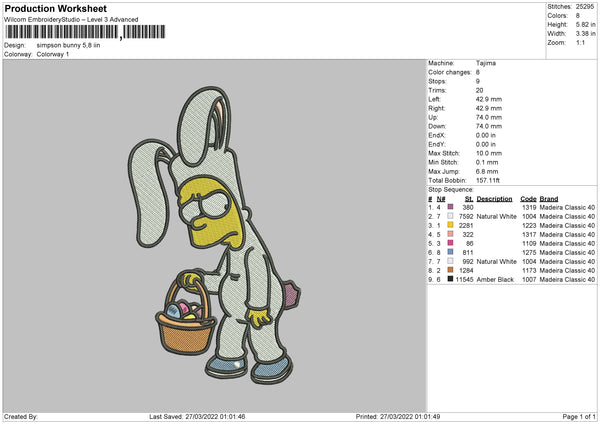Select the Max Jump value 6.8 mm
This screenshot has width=600, height=424.
point(487,171)
